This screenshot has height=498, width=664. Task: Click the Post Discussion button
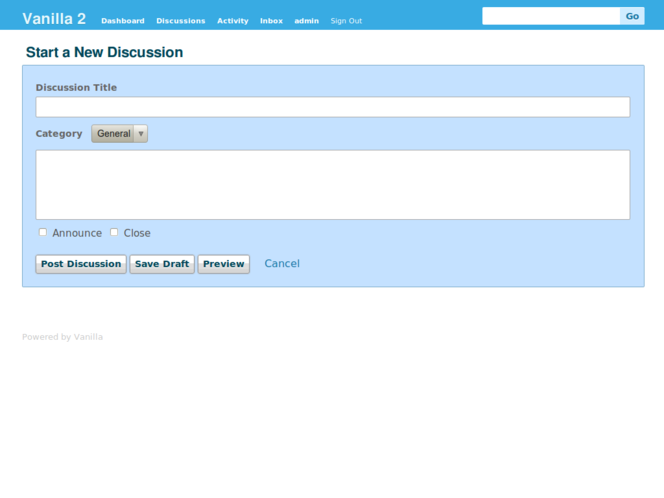coord(81,264)
